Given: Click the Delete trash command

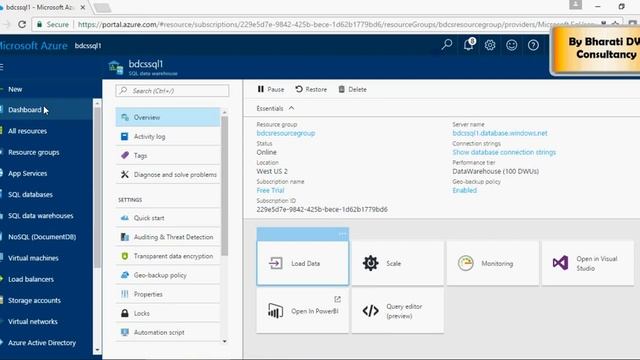Looking at the screenshot, I should 352,89.
